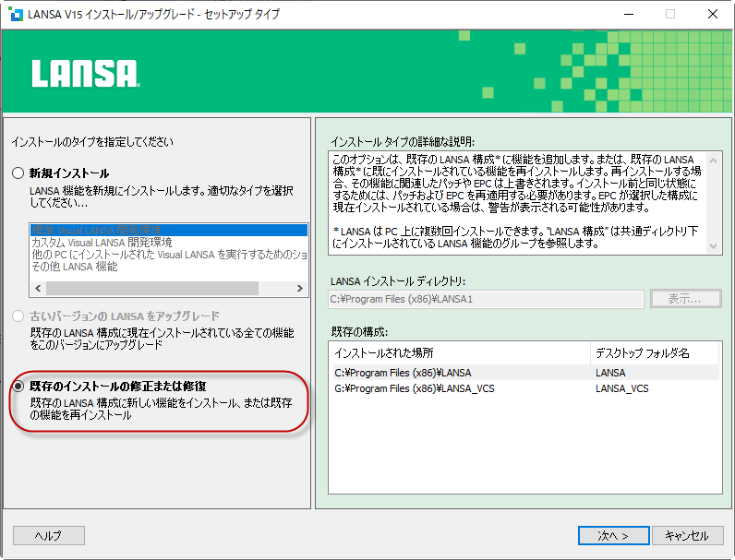Click right arrow of install type list scrollbar
The width and height of the screenshot is (735, 560).
tap(300, 289)
